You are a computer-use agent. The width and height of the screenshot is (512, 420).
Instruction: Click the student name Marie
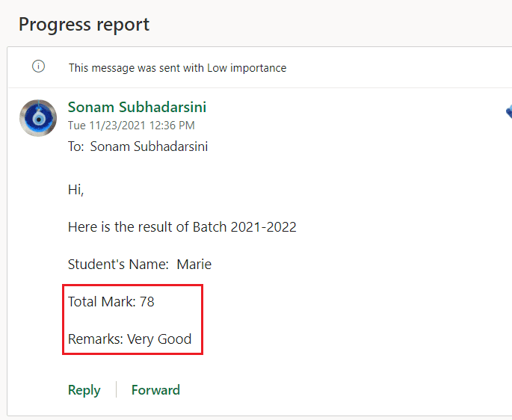click(194, 265)
